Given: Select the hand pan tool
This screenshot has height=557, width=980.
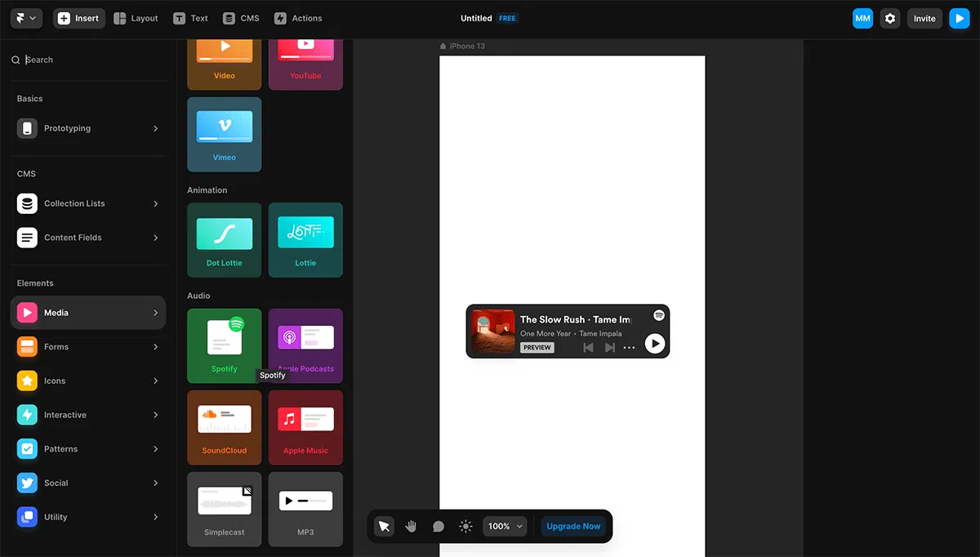Looking at the screenshot, I should 411,527.
